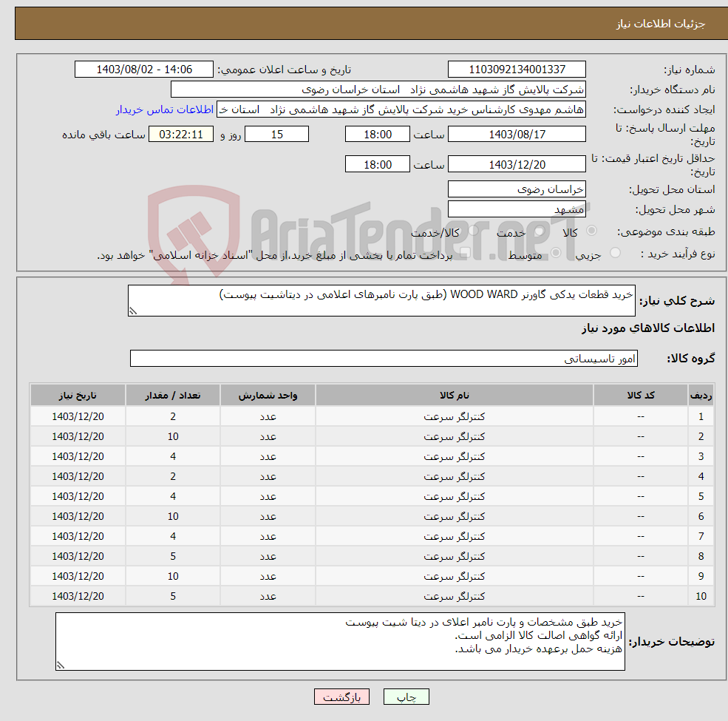Click the تعداد / مقدار column header
This screenshot has width=728, height=721.
click(x=173, y=395)
